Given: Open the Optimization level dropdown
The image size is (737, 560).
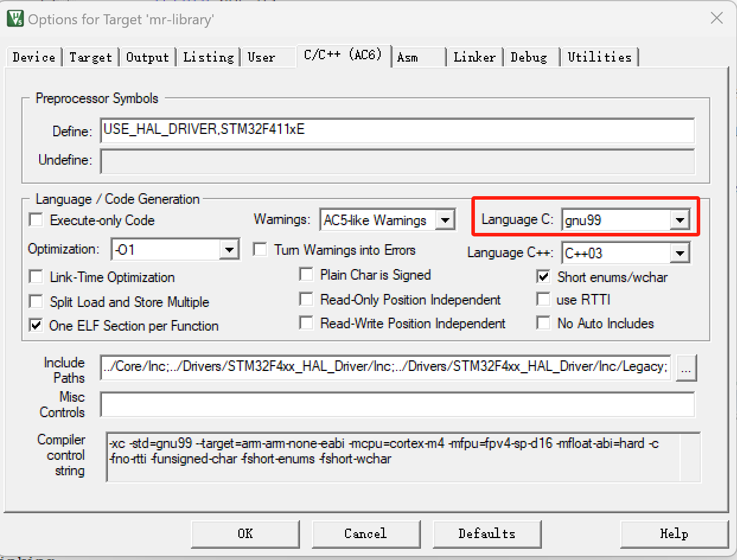Looking at the screenshot, I should (x=230, y=249).
